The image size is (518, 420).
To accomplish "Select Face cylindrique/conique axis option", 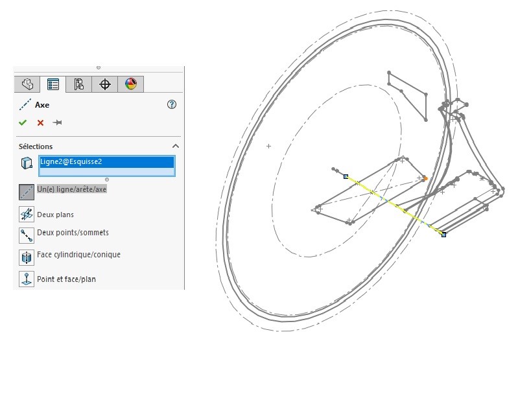I will (x=27, y=257).
